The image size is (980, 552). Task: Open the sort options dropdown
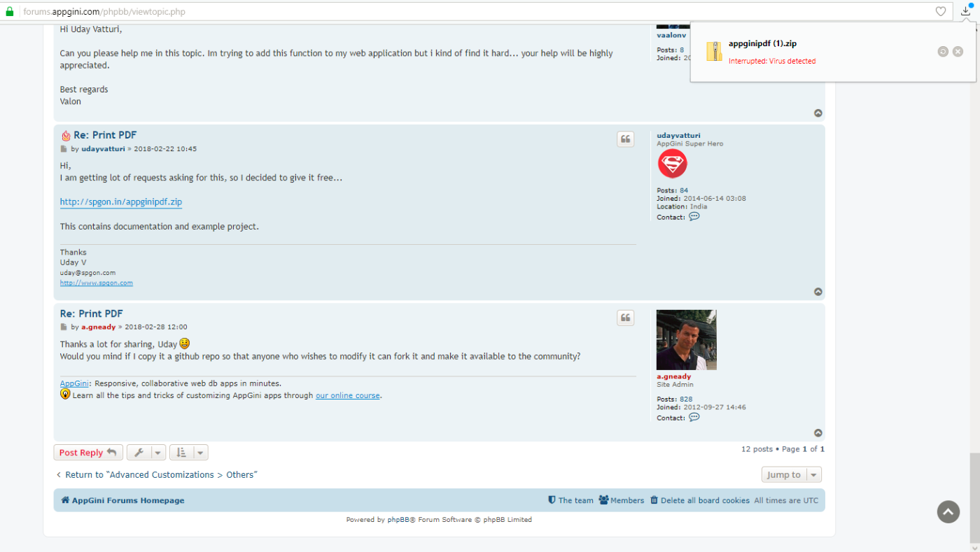(189, 453)
